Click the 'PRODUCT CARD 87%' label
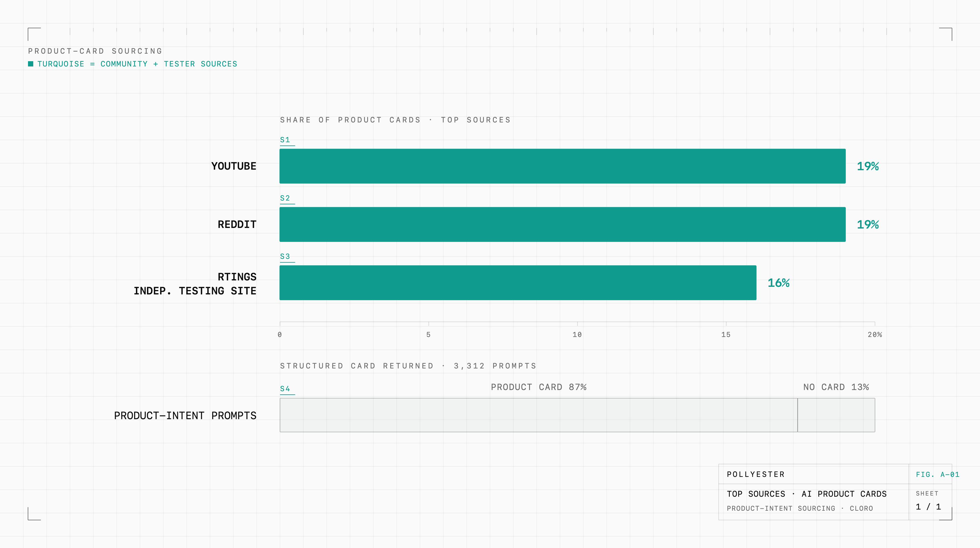Viewport: 980px width, 548px height. click(539, 387)
